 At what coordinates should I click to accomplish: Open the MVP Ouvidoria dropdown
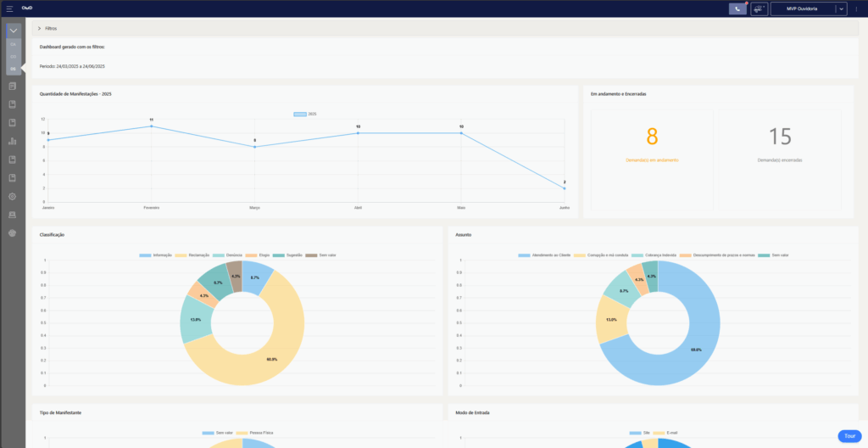click(x=841, y=8)
